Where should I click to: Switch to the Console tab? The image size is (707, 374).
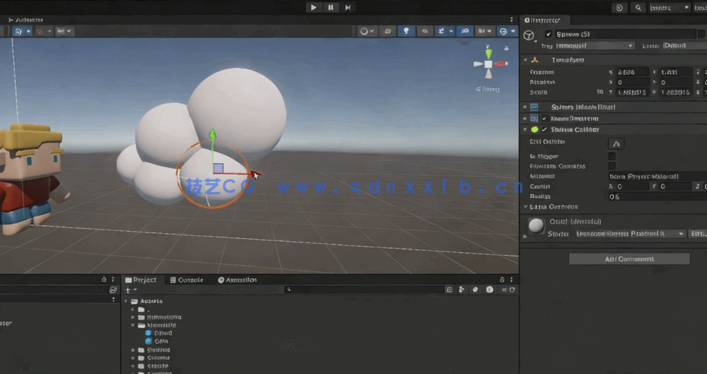(x=187, y=280)
